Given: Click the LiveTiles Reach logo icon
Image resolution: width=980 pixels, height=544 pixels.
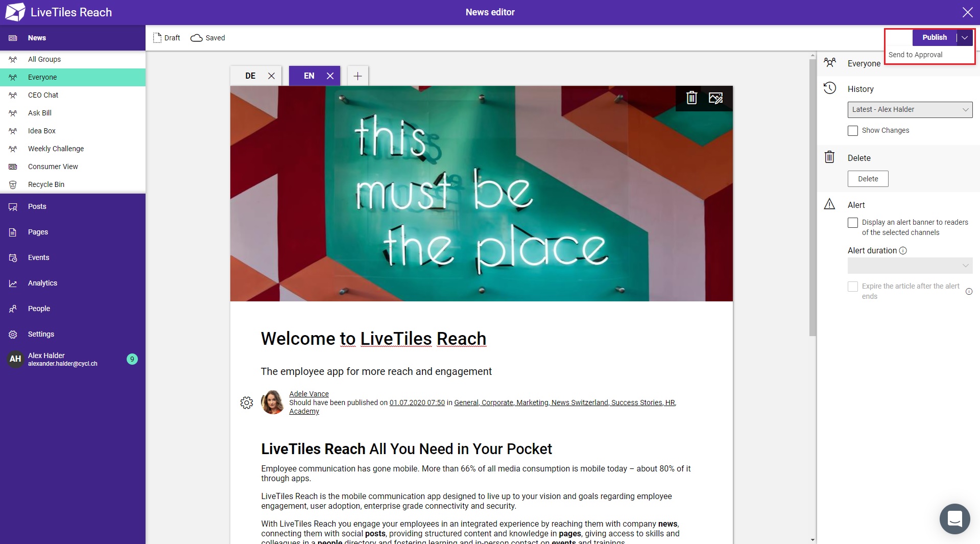Looking at the screenshot, I should [15, 12].
